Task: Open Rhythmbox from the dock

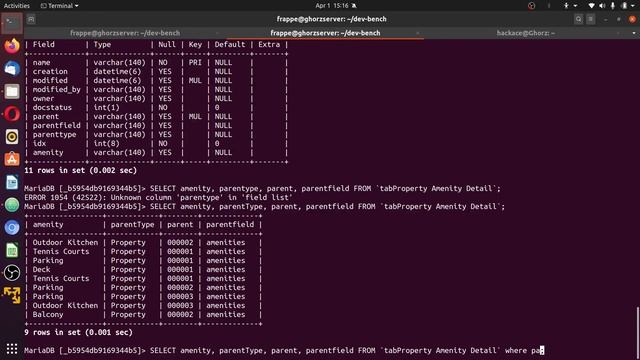Action: [x=12, y=137]
